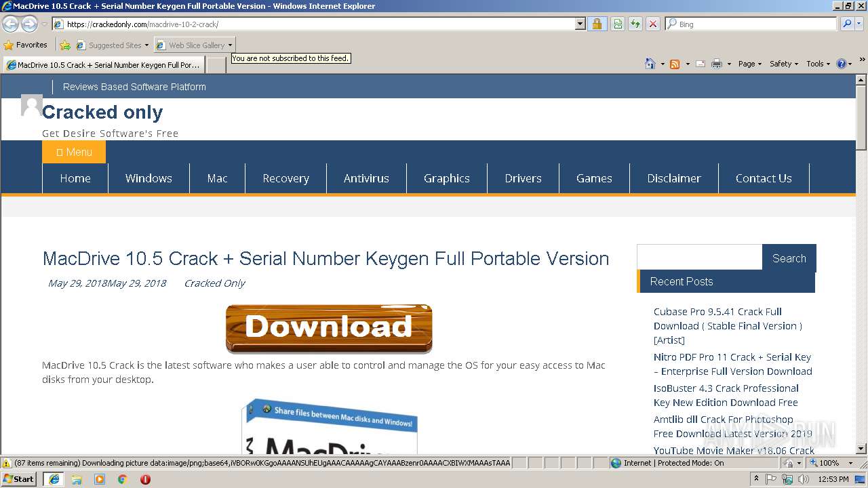Expand the Feeds dropdown arrow

pos(688,64)
